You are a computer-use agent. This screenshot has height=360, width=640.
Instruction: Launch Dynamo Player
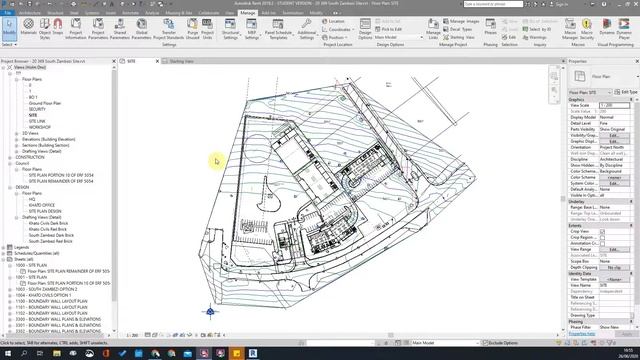[624, 29]
